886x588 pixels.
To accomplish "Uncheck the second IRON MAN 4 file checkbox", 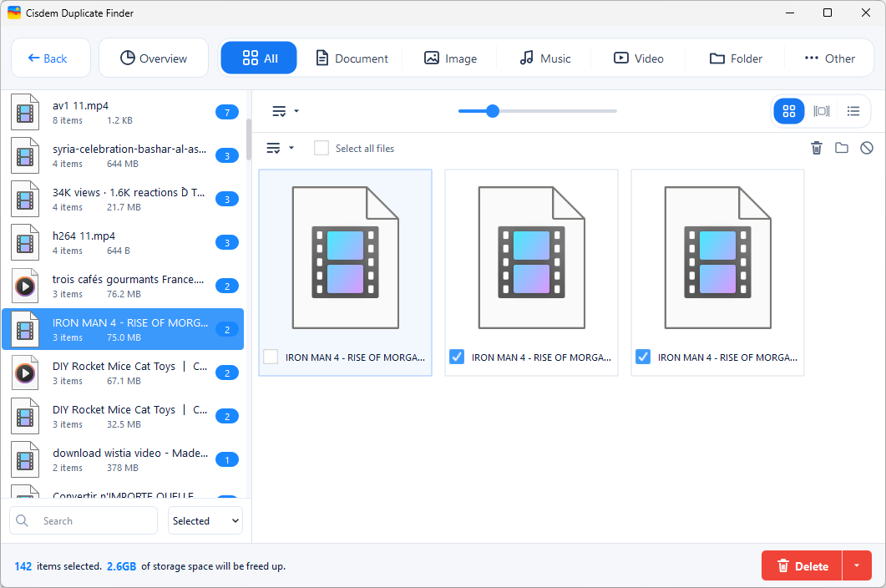I will tap(457, 357).
